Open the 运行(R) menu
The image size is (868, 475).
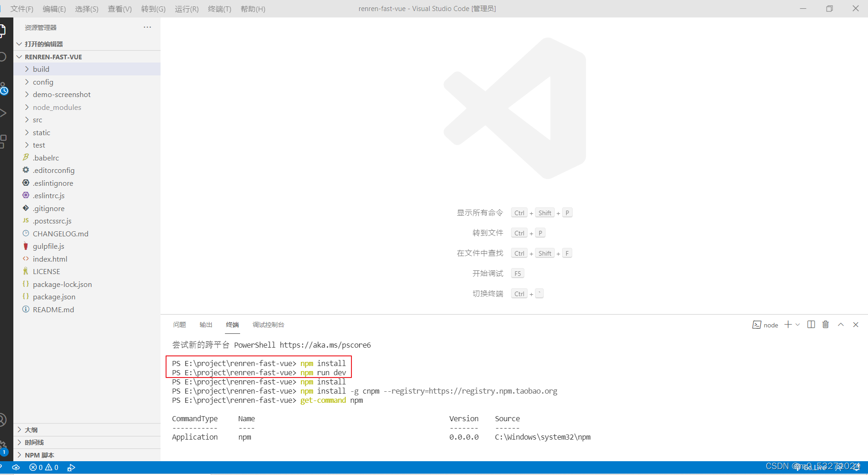pyautogui.click(x=187, y=9)
